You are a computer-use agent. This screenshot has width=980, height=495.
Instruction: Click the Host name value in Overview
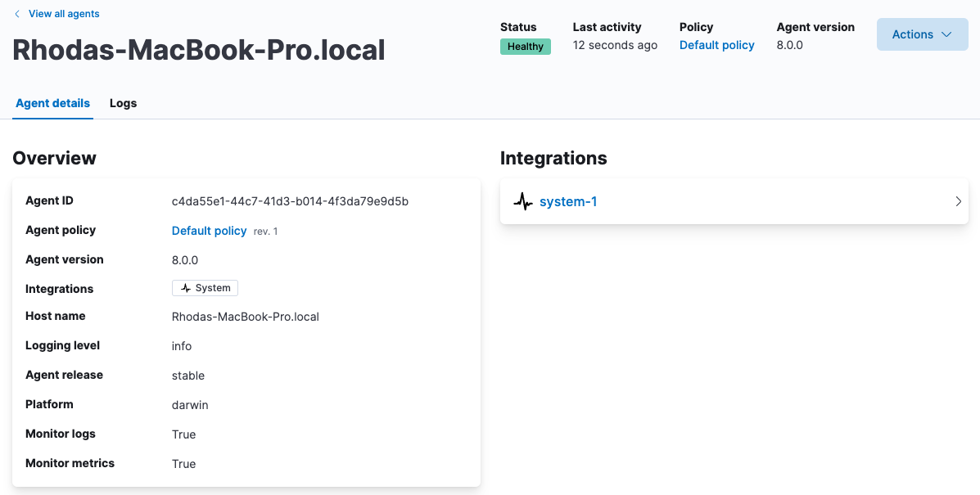(245, 317)
